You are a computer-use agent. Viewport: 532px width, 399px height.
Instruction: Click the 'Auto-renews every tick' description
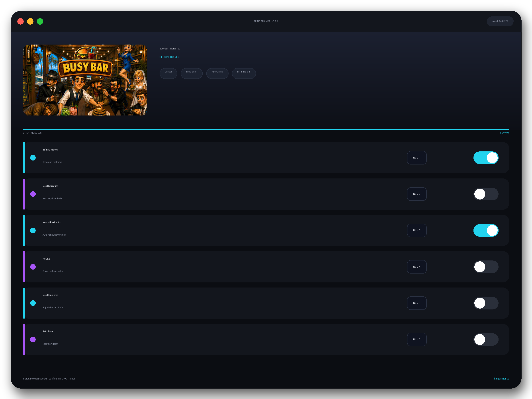pyautogui.click(x=54, y=235)
